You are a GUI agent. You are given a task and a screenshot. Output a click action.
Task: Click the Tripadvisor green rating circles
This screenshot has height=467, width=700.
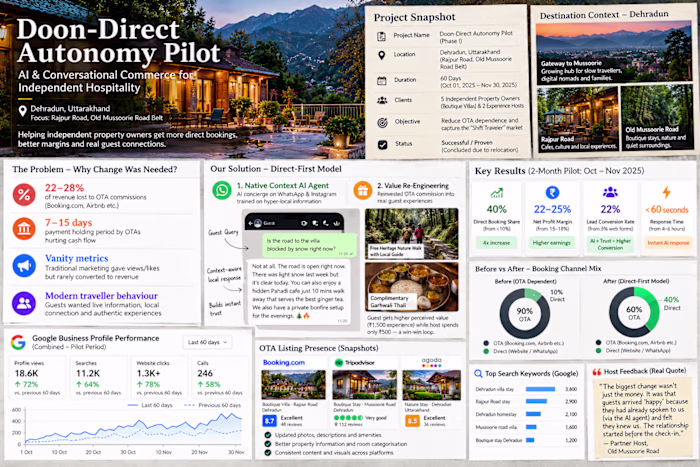[348, 418]
